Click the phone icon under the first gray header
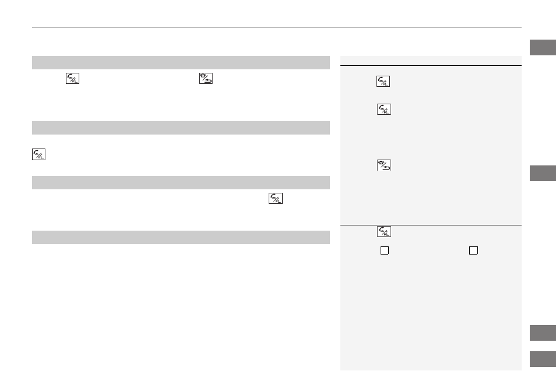 [x=72, y=78]
